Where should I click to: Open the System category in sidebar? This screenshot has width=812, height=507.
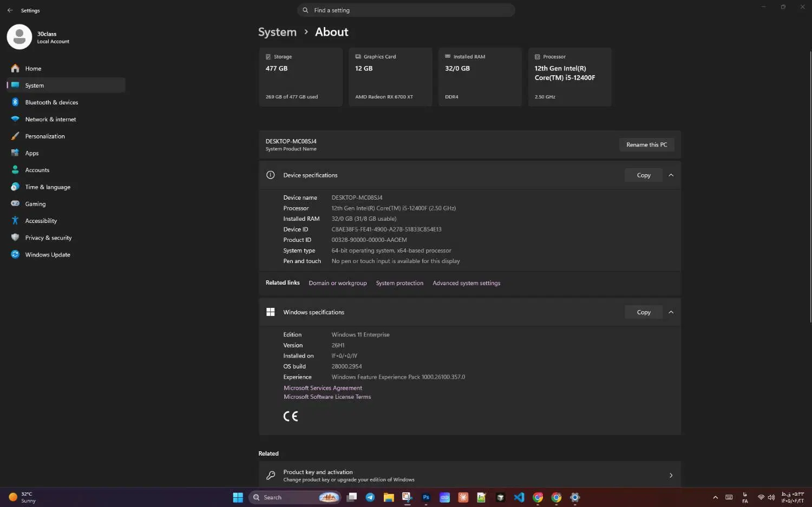coord(66,85)
